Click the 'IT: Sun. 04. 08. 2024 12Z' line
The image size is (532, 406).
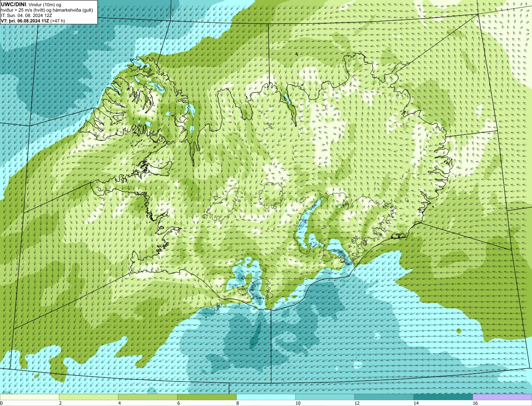point(26,15)
